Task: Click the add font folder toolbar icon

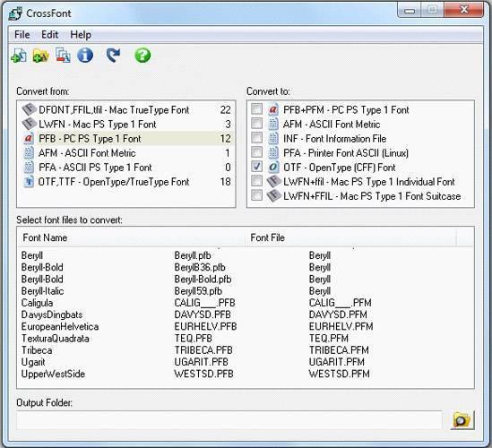Action: tap(41, 56)
